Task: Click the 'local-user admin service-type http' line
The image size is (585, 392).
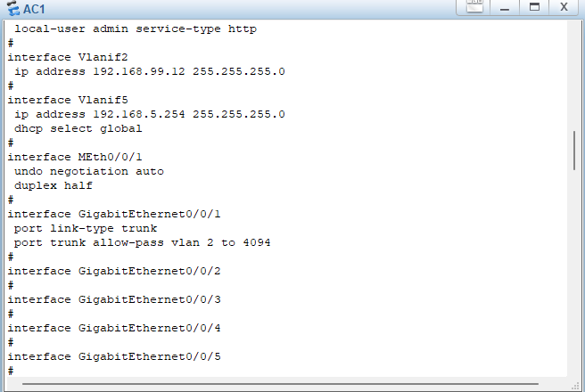Action: point(135,29)
